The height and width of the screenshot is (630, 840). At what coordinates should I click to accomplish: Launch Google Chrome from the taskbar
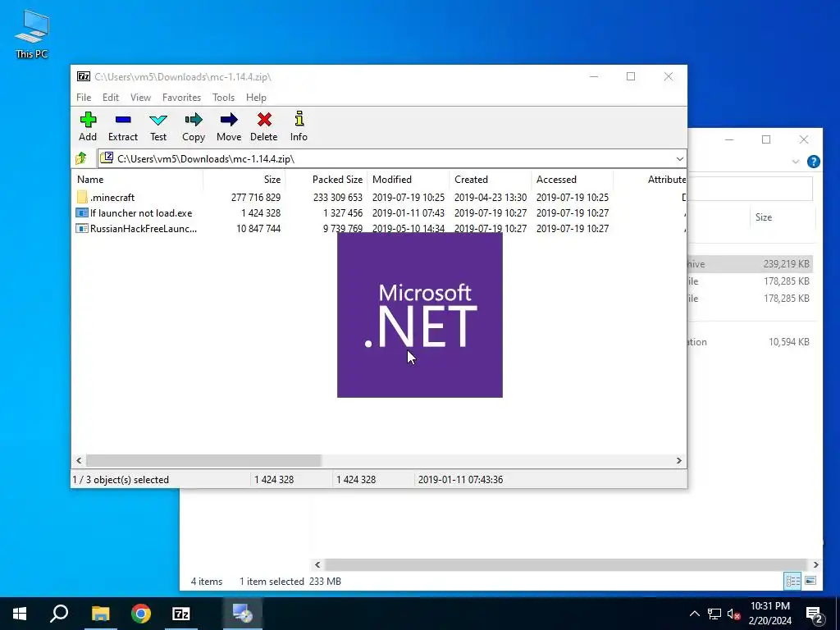pyautogui.click(x=141, y=614)
